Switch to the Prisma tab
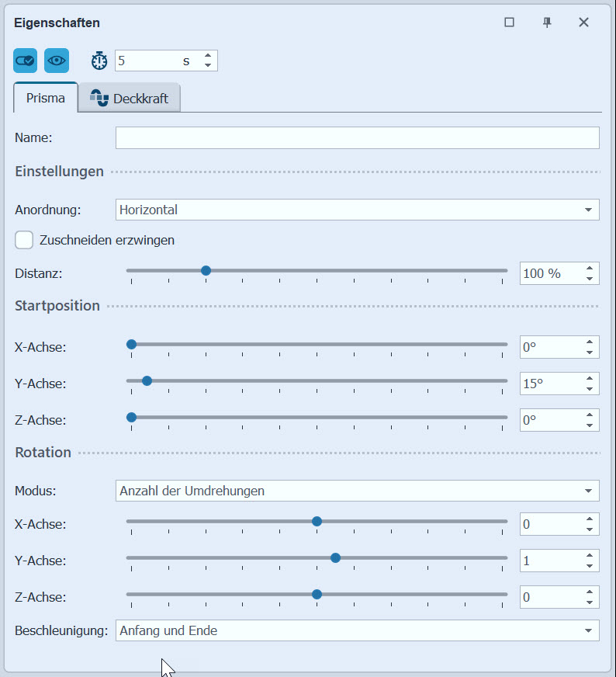Screen dimensions: 616x677 [x=45, y=99]
